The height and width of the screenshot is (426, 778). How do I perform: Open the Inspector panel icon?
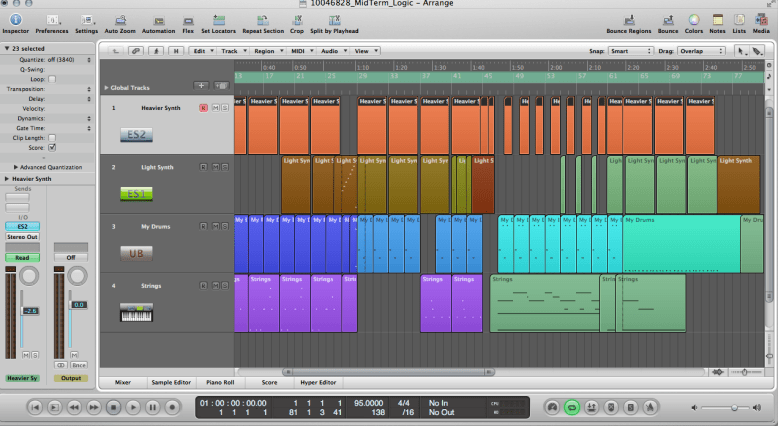click(15, 19)
